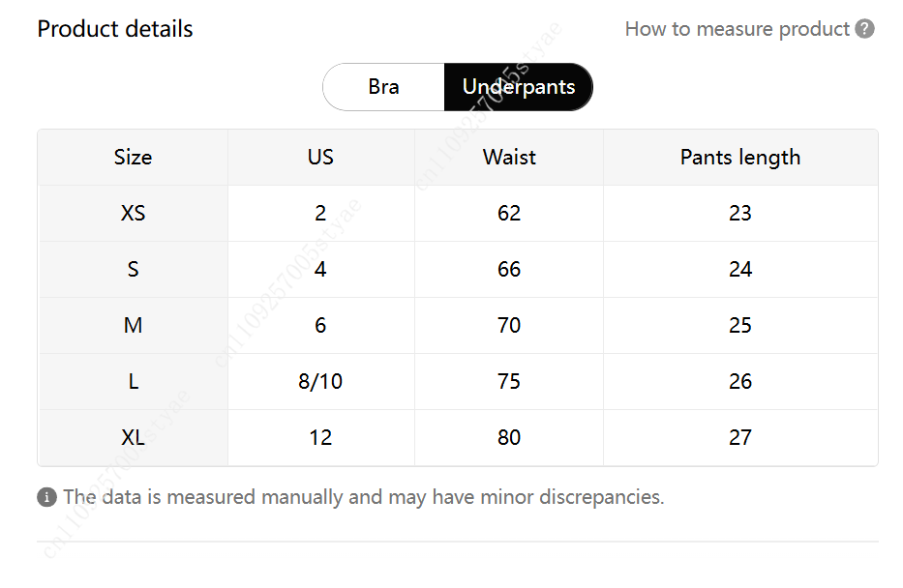903x588 pixels.
Task: Select the XL size row label
Action: [x=133, y=438]
